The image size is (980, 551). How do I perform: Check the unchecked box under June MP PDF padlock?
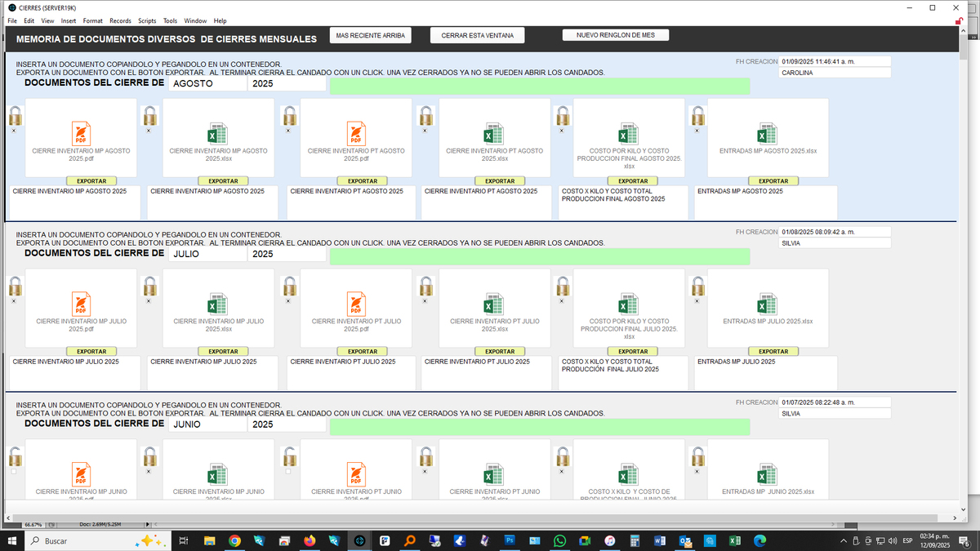coord(14,471)
